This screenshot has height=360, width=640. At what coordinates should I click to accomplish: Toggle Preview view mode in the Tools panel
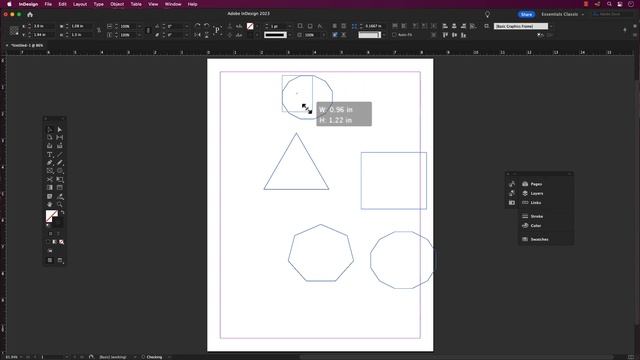click(x=60, y=260)
